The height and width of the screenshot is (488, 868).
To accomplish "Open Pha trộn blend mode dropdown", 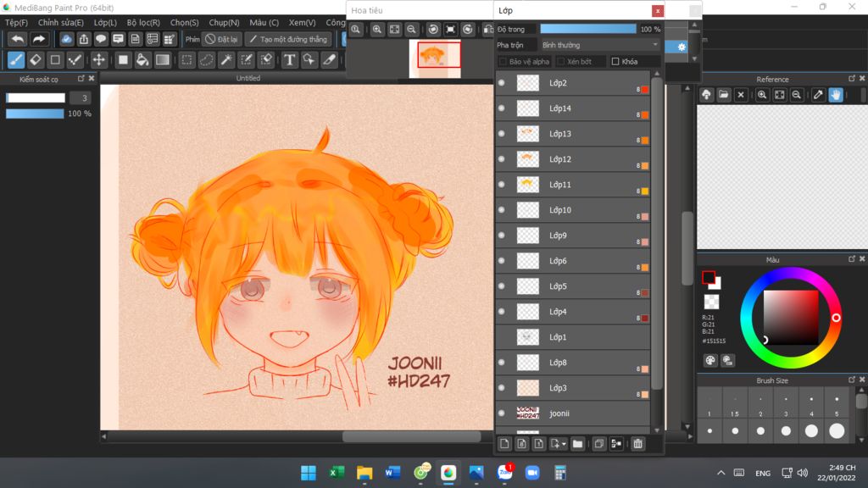I will [x=600, y=45].
